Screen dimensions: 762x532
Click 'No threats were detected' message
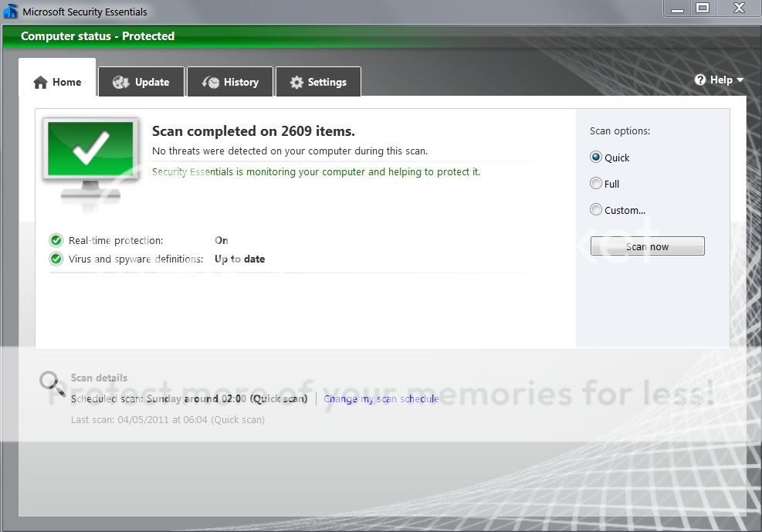pos(290,151)
